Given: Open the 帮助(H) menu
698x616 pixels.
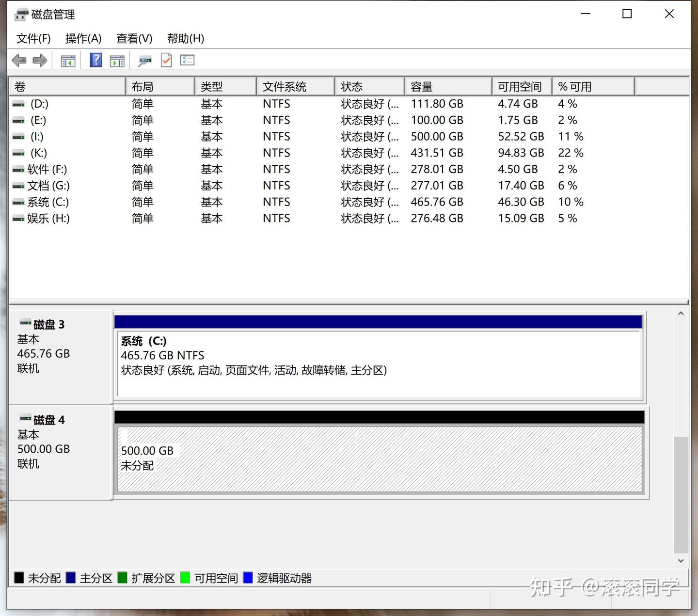Looking at the screenshot, I should 186,39.
